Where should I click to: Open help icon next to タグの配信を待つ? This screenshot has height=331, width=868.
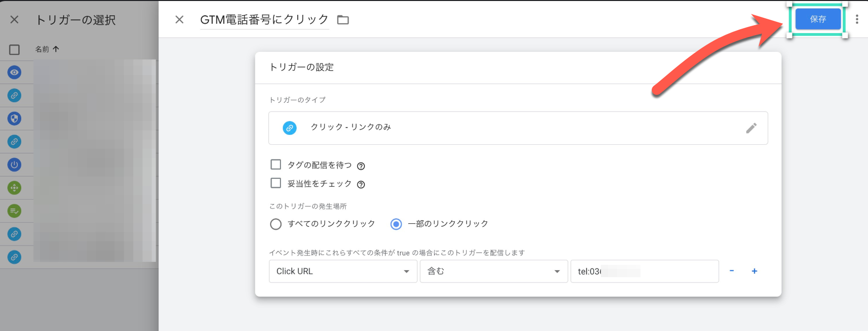[361, 166]
